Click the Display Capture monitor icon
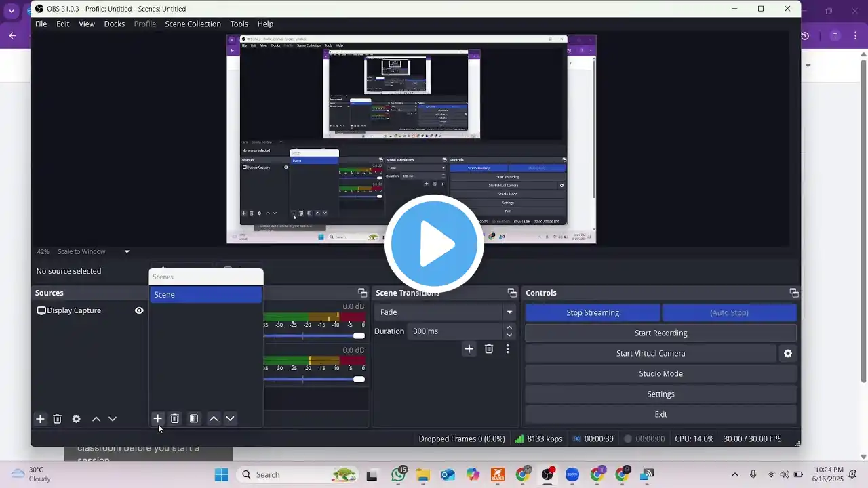The image size is (868, 488). point(41,310)
